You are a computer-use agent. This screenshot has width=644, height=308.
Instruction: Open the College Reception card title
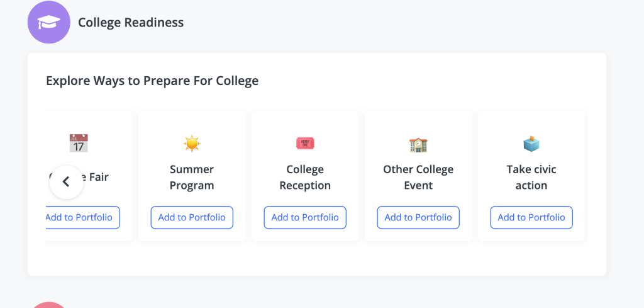[x=305, y=177]
